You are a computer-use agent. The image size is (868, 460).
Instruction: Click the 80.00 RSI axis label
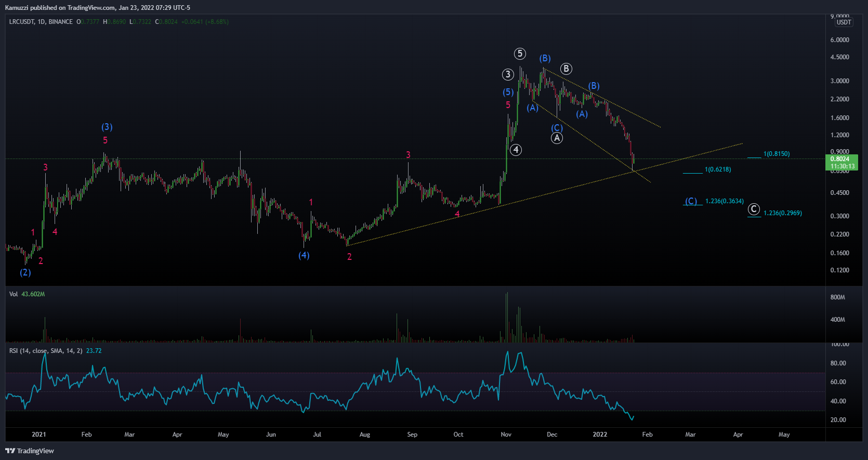[x=838, y=363]
